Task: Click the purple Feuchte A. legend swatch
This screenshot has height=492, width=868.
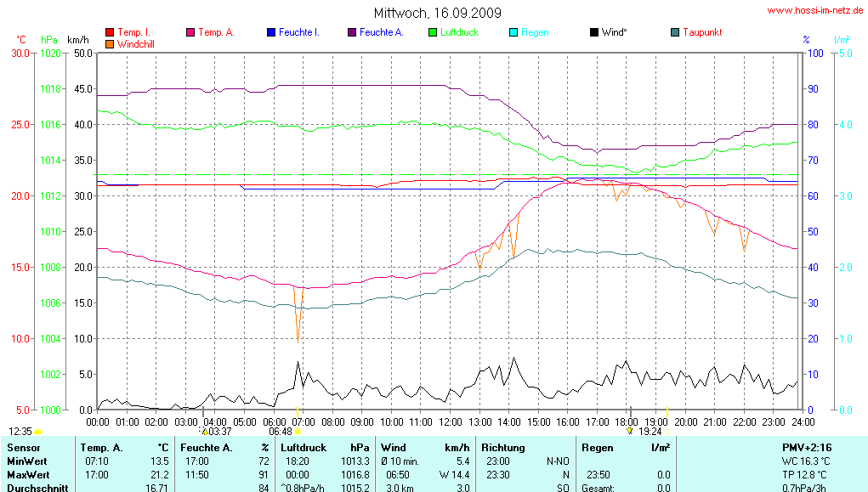Action: pyautogui.click(x=352, y=32)
